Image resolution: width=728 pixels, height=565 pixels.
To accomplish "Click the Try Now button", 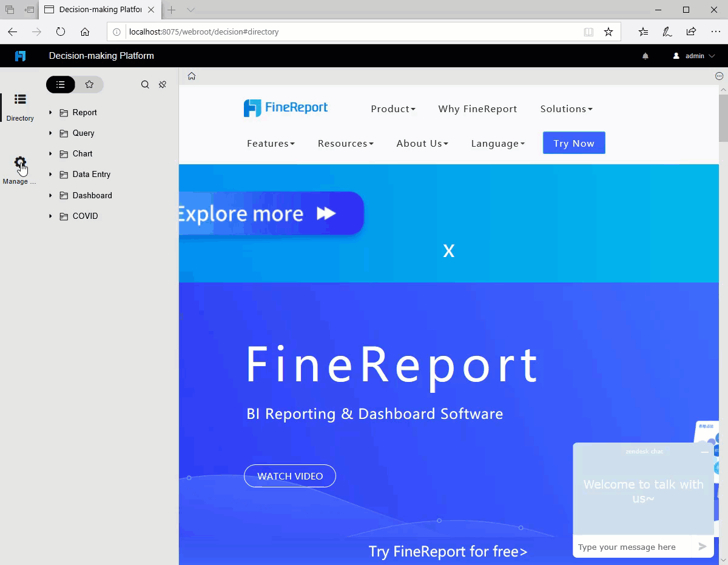I will [x=573, y=142].
